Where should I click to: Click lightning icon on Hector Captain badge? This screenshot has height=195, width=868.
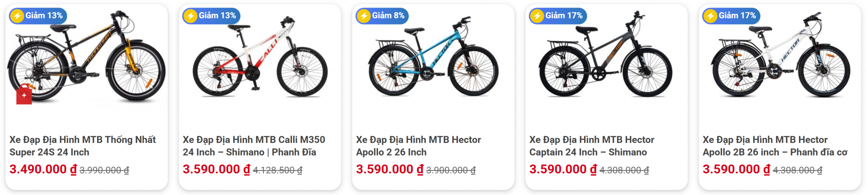(x=537, y=16)
